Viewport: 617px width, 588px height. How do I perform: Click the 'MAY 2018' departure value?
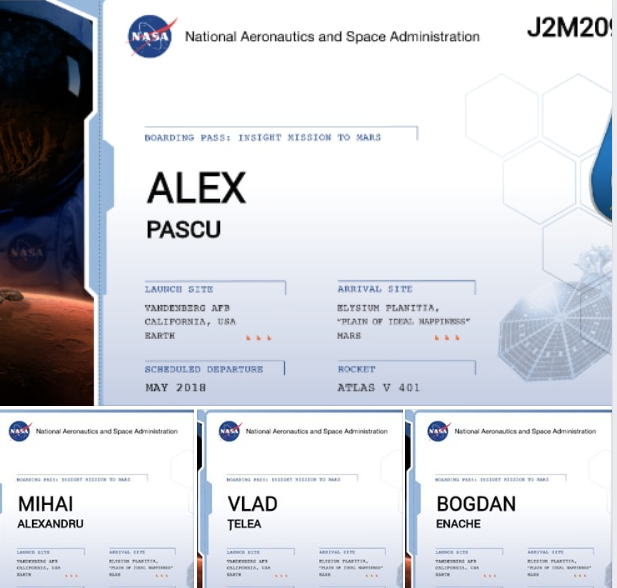[x=175, y=388]
